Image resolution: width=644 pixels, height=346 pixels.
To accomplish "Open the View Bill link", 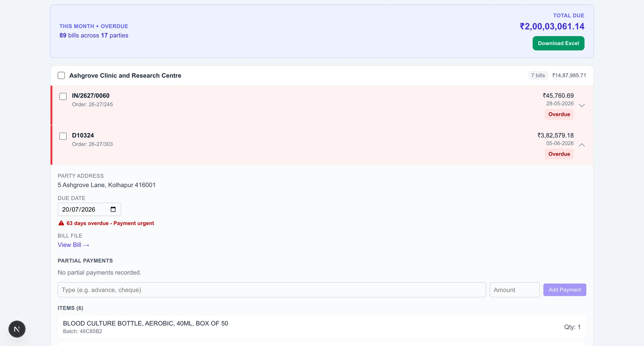I will 73,245.
